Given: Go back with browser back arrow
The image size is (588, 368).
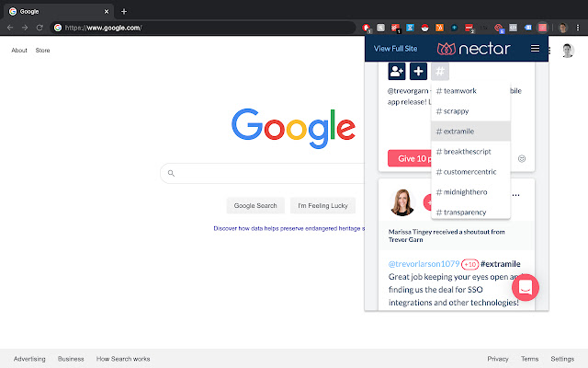Looking at the screenshot, I should (x=10, y=28).
